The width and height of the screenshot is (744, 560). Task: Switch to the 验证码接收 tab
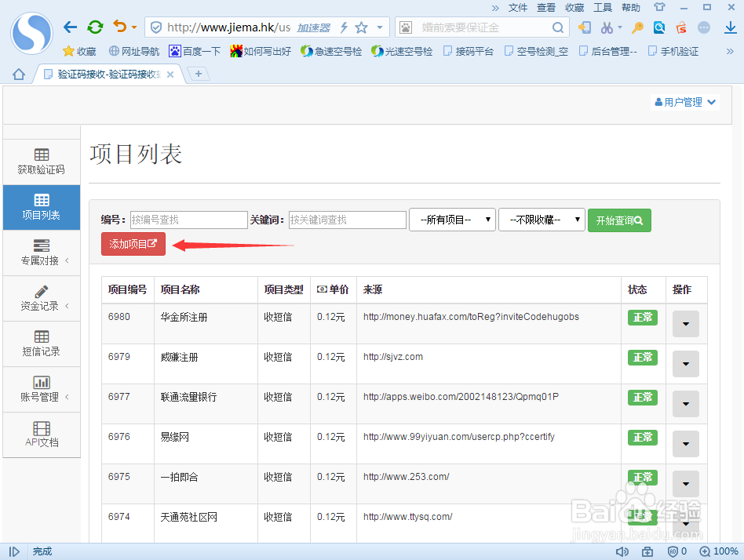pos(102,74)
